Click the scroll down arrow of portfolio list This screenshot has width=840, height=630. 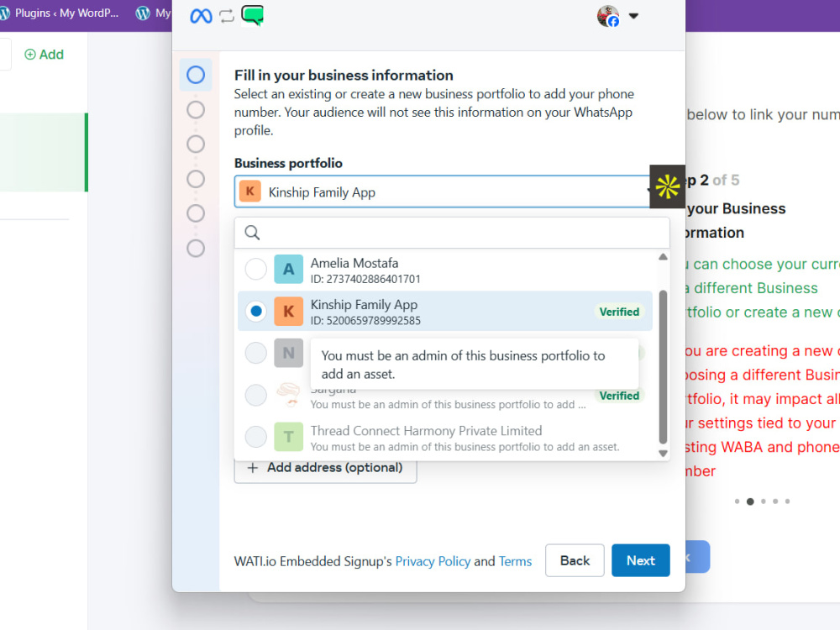tap(663, 454)
